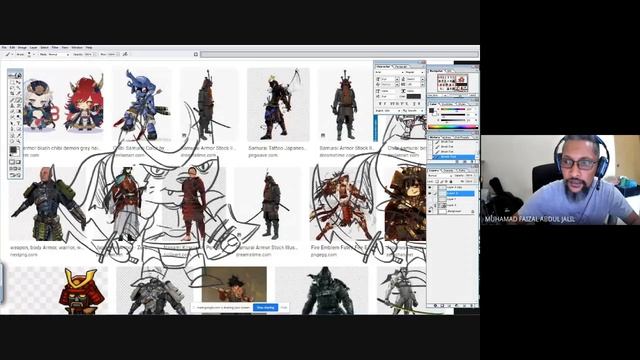Image resolution: width=640 pixels, height=360 pixels.
Task: Select the Notes tool in toolbox
Action: tap(12, 135)
